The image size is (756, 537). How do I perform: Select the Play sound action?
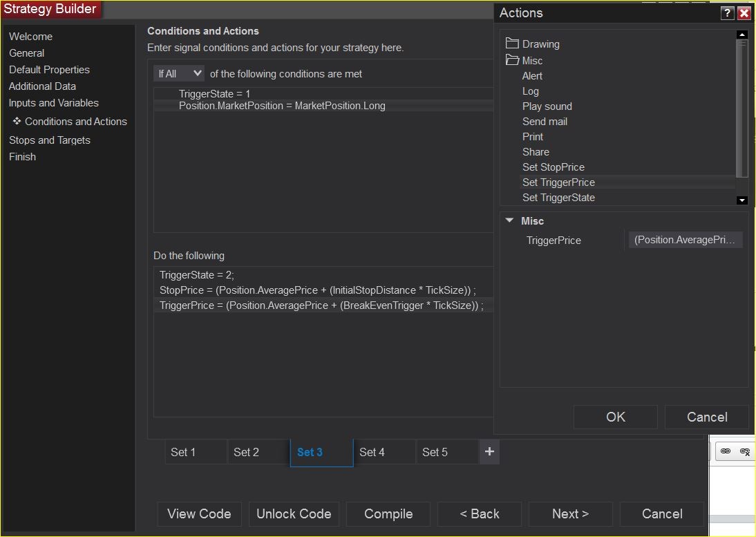coord(547,106)
